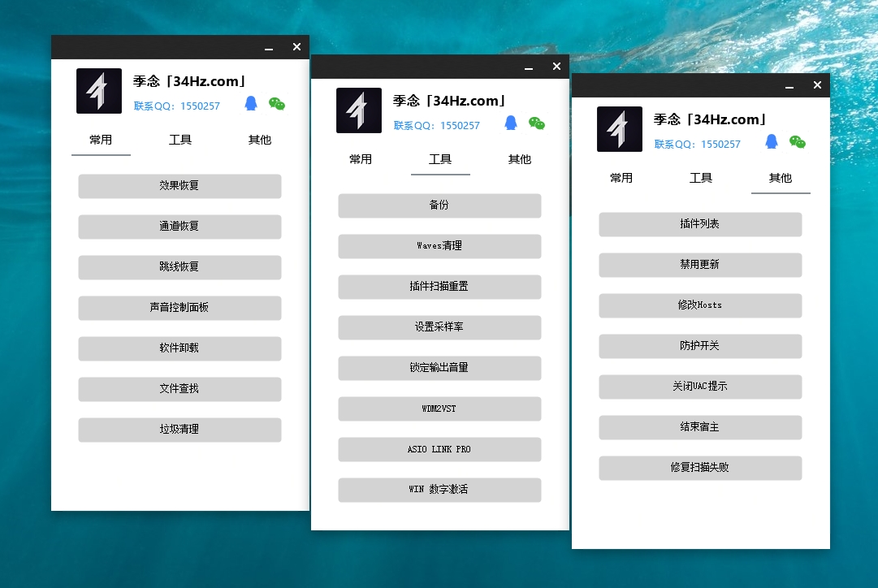This screenshot has width=878, height=588.
Task: Click the 跳线恢复 button
Action: 179,267
